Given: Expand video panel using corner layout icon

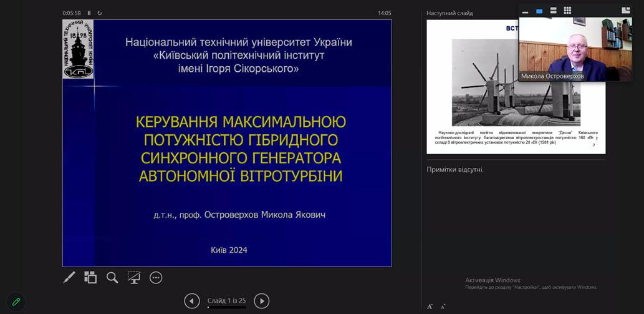Looking at the screenshot, I should pos(625,11).
